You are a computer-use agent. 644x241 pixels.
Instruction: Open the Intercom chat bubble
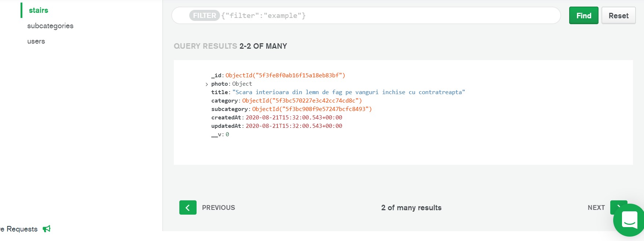pyautogui.click(x=629, y=220)
